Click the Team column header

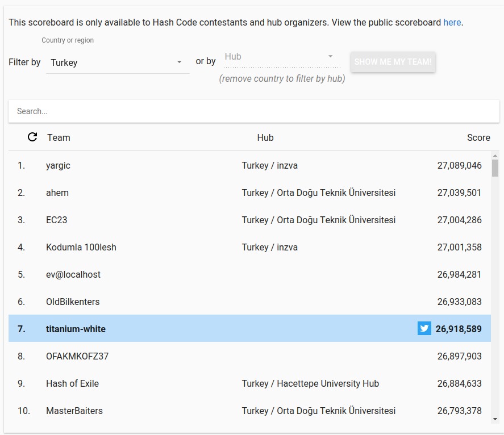59,137
